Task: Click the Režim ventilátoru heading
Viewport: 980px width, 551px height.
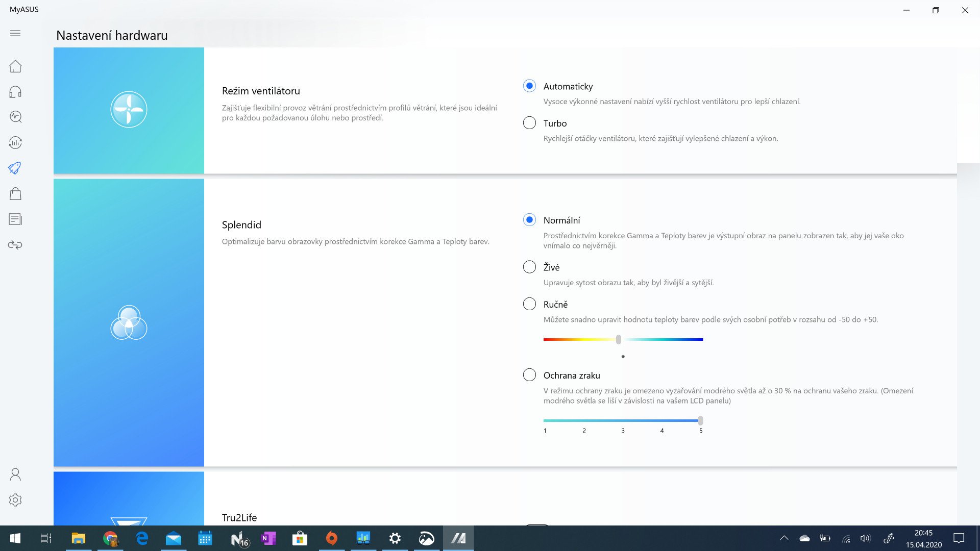Action: (261, 91)
